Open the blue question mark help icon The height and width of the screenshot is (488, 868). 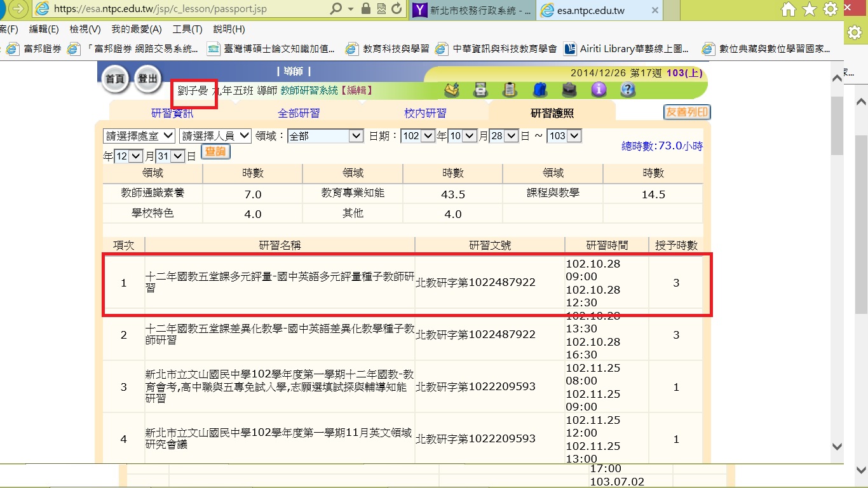[x=628, y=90]
